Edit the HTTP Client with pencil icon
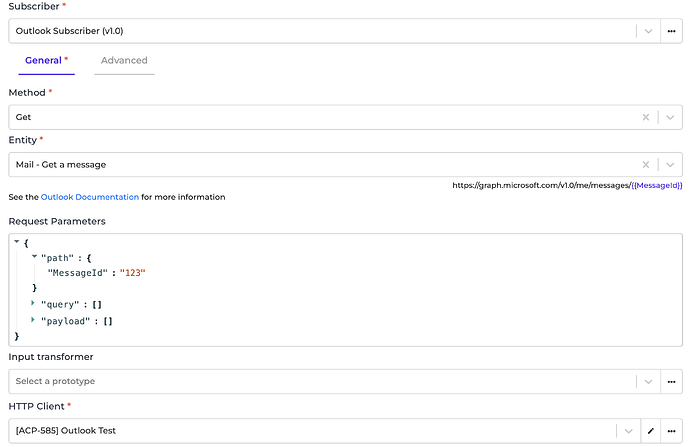690x447 pixels. pyautogui.click(x=651, y=431)
